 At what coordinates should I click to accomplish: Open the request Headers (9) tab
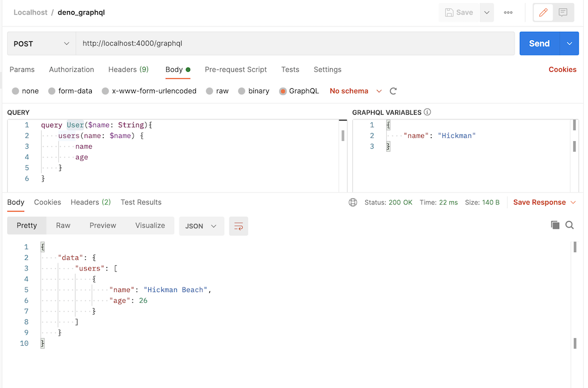[x=128, y=69]
